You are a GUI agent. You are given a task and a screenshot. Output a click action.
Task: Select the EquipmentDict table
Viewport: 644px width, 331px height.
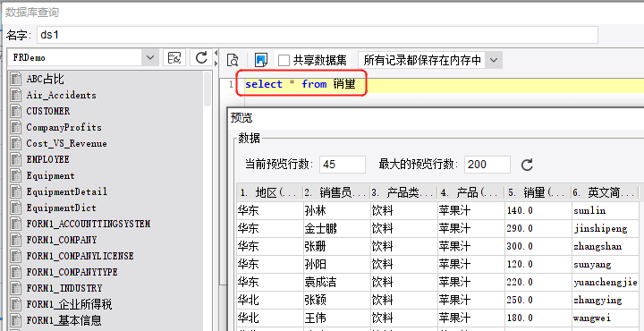pyautogui.click(x=61, y=208)
